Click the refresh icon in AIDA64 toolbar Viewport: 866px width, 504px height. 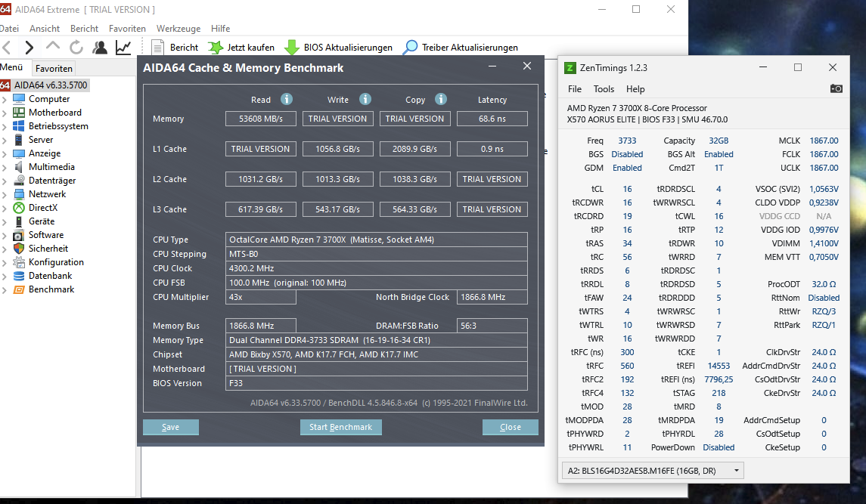pyautogui.click(x=76, y=48)
